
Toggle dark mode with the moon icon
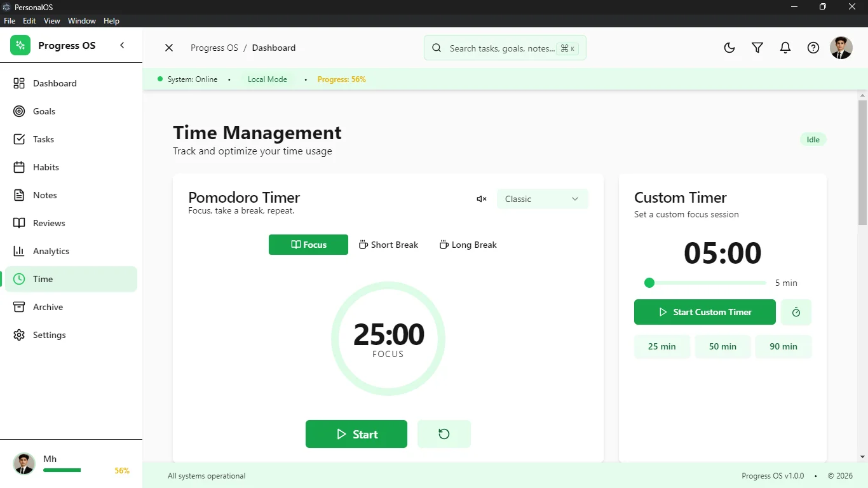point(729,48)
